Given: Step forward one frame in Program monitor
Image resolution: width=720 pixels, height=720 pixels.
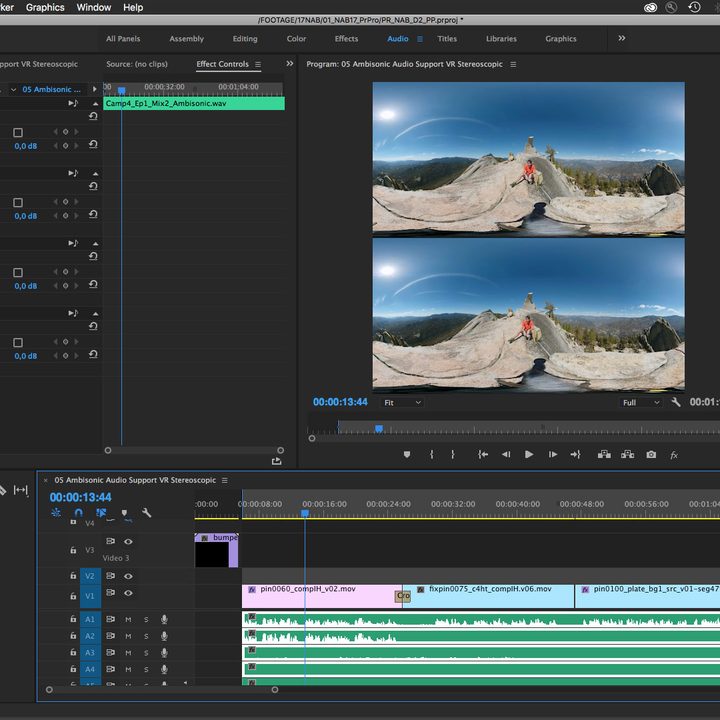Looking at the screenshot, I should (552, 455).
